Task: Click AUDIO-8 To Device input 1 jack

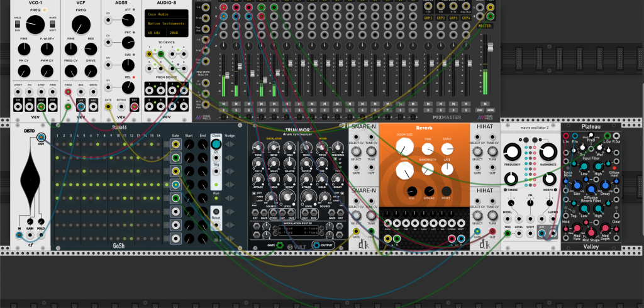Action: [150, 54]
